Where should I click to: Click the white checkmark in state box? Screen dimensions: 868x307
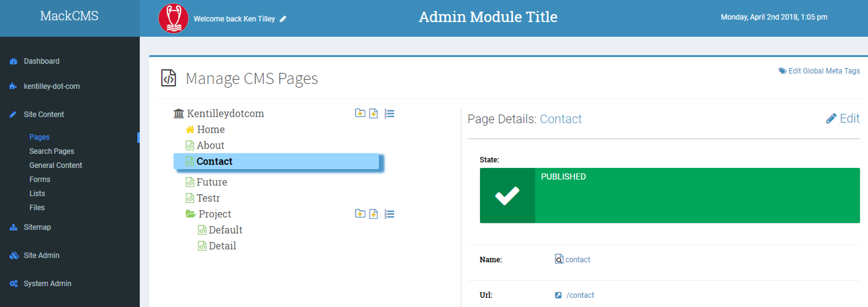[507, 195]
